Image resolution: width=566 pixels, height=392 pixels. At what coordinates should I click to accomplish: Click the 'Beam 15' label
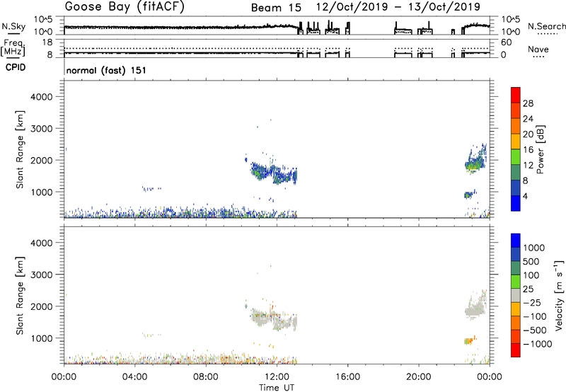tap(276, 8)
